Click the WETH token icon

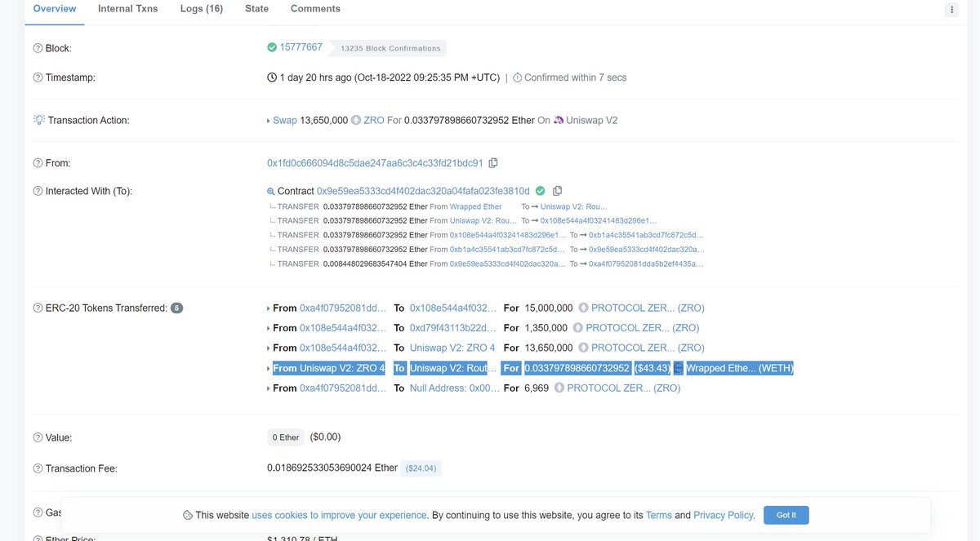[x=679, y=368]
